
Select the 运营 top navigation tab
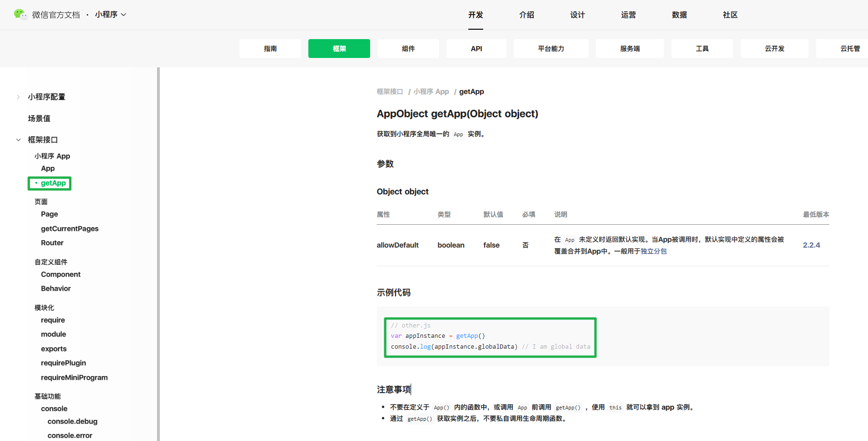[x=628, y=15]
